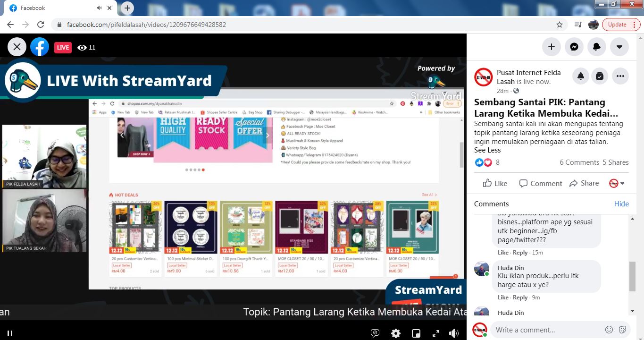Open Pusat Internet Felda Lasah page link
The width and height of the screenshot is (644, 340).
pyautogui.click(x=529, y=76)
